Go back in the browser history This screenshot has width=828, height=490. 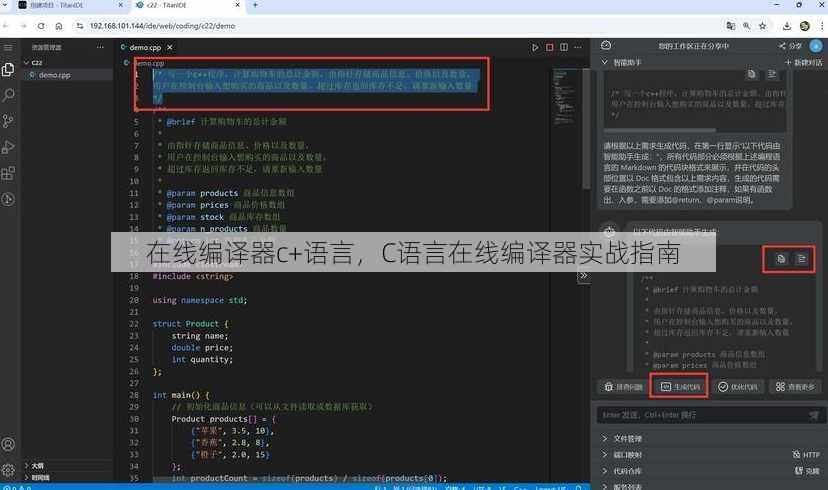tap(6, 26)
